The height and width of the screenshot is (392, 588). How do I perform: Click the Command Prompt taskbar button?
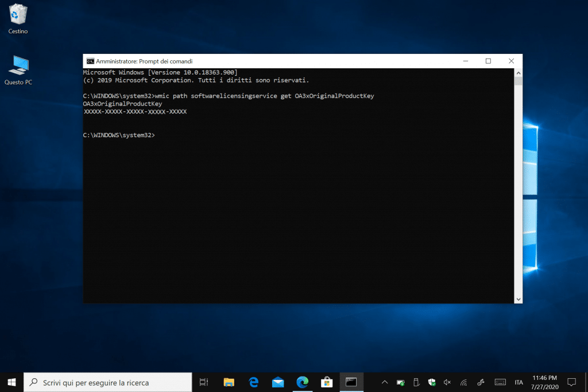pyautogui.click(x=351, y=382)
